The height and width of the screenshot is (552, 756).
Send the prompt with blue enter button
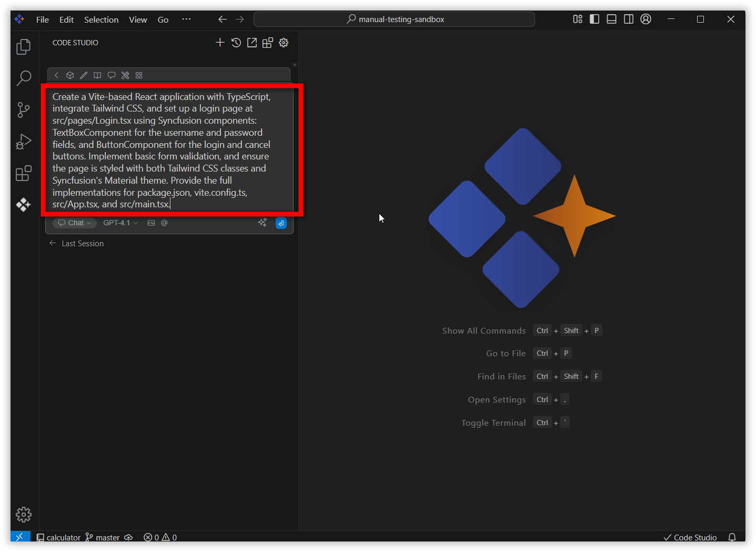pos(281,223)
